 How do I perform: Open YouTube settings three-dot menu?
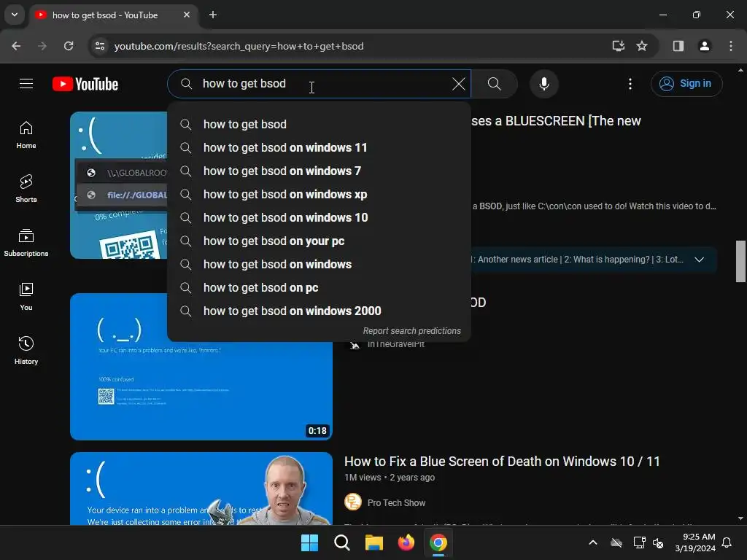click(x=630, y=84)
